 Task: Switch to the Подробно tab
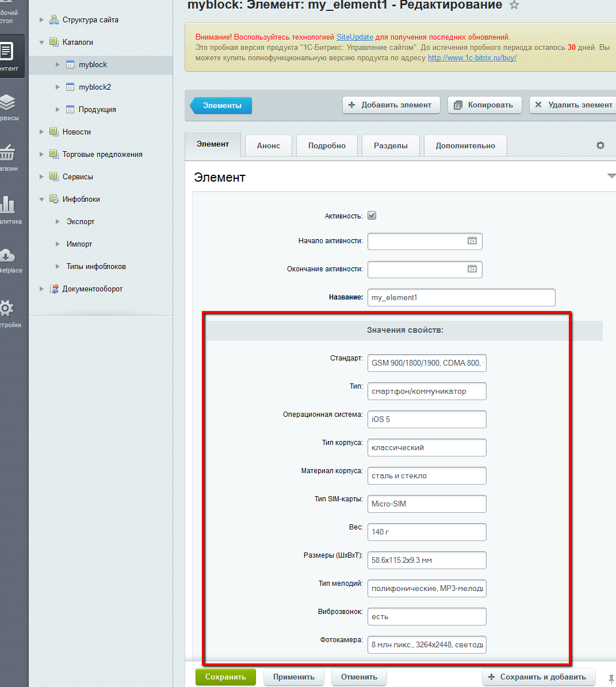point(327,145)
